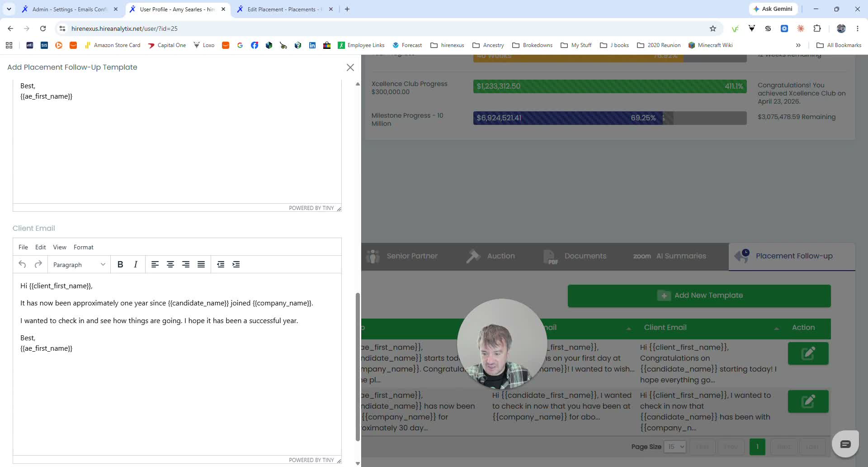
Task: Undo last edit in Client Email editor
Action: click(22, 264)
